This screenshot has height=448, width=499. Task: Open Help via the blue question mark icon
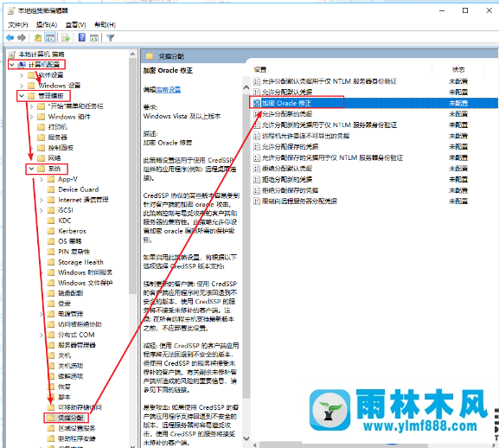(82, 37)
